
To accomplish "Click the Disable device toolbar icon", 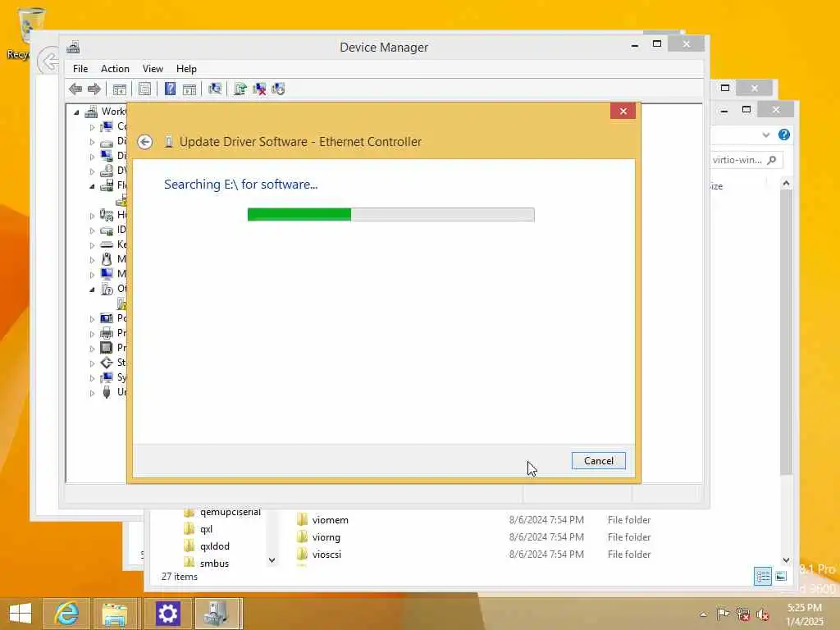I will pyautogui.click(x=279, y=89).
